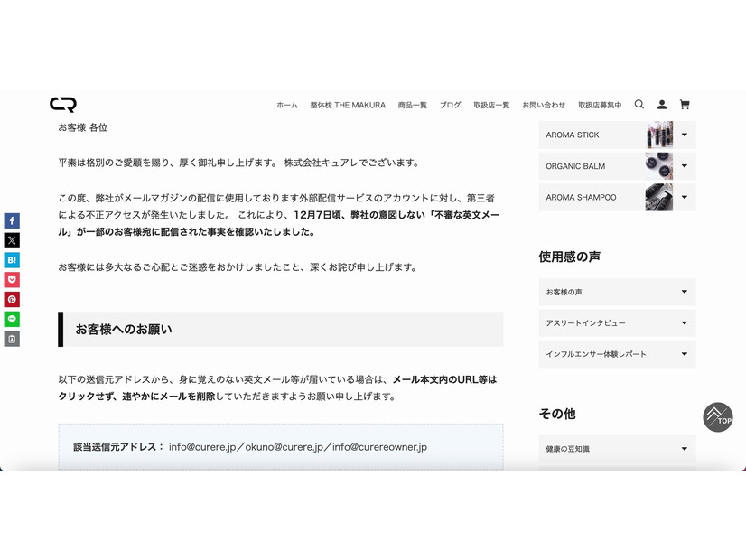Expand the AROMA STICK product dropdown
The image size is (746, 560).
pyautogui.click(x=685, y=135)
